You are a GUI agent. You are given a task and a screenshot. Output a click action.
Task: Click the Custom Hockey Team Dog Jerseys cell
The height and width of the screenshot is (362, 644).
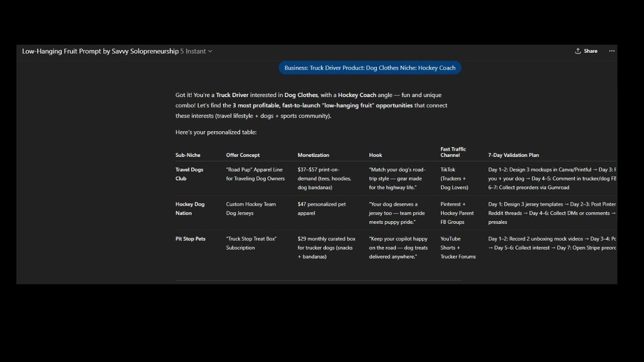[x=251, y=209]
